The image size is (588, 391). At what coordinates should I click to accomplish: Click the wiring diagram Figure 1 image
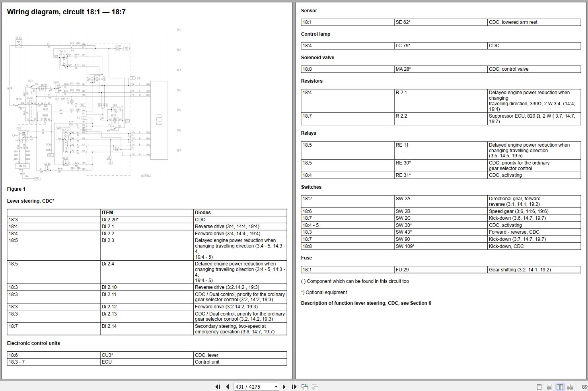coord(94,104)
